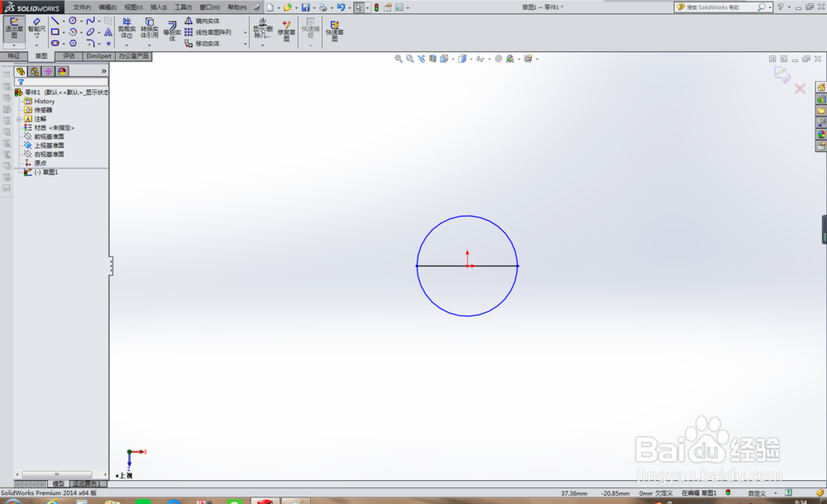Open the 文件(F) File menu
This screenshot has height=504, width=827.
click(x=82, y=7)
